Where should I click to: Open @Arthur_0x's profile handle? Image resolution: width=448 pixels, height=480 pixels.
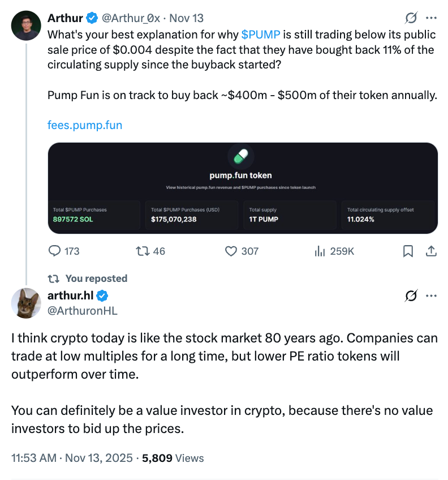[x=133, y=18]
